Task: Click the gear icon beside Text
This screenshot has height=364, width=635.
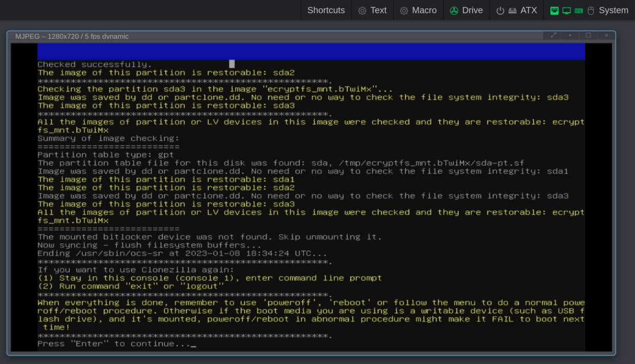Action: pos(361,10)
